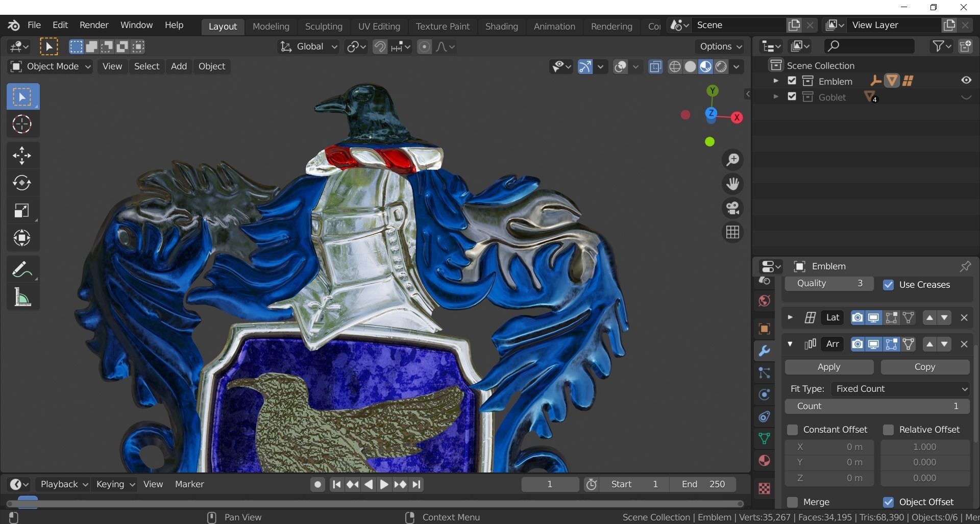Play the animation forward
The height and width of the screenshot is (524, 980).
[384, 485]
